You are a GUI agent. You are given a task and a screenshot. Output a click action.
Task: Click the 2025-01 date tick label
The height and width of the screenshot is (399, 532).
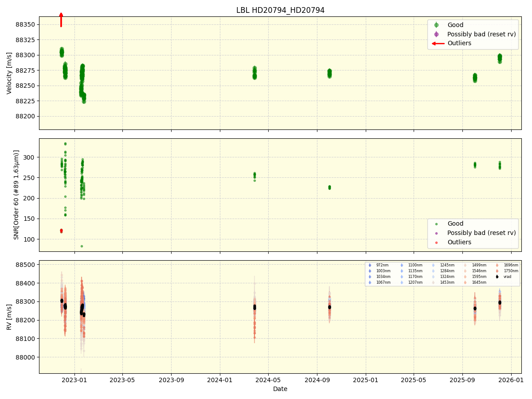coord(366,380)
